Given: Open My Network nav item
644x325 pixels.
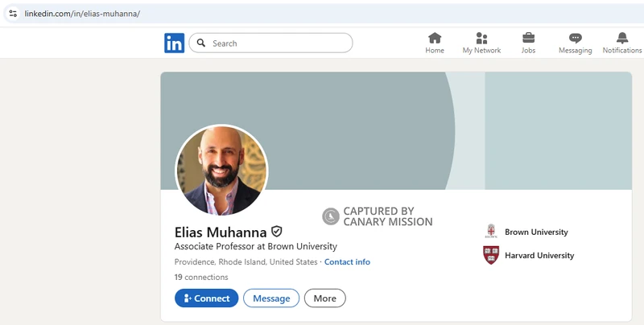Looking at the screenshot, I should pyautogui.click(x=481, y=43).
